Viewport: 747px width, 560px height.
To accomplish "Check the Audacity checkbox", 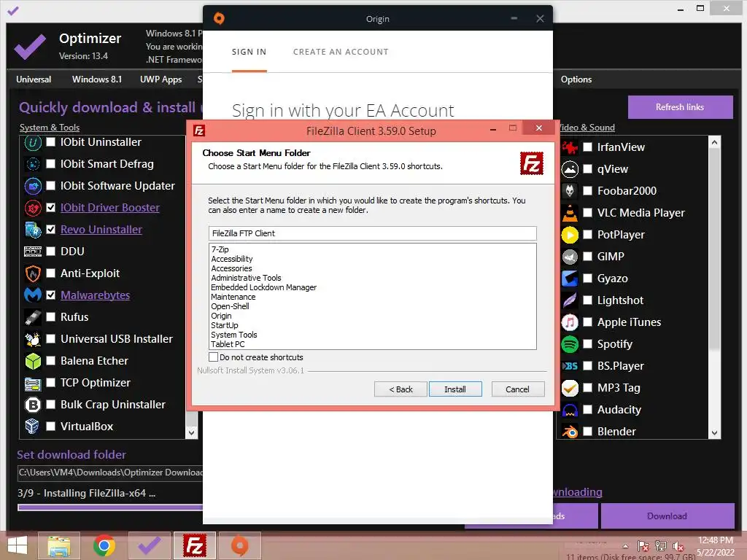I will tap(588, 410).
